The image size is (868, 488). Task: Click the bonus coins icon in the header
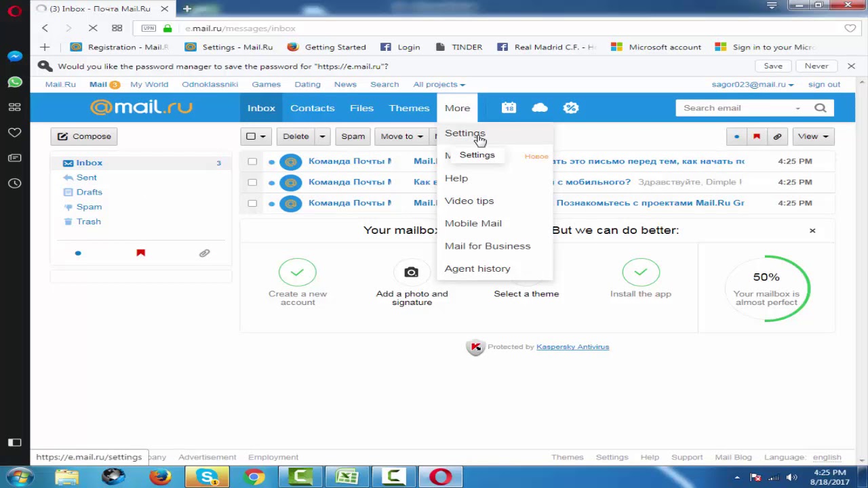[x=570, y=108]
